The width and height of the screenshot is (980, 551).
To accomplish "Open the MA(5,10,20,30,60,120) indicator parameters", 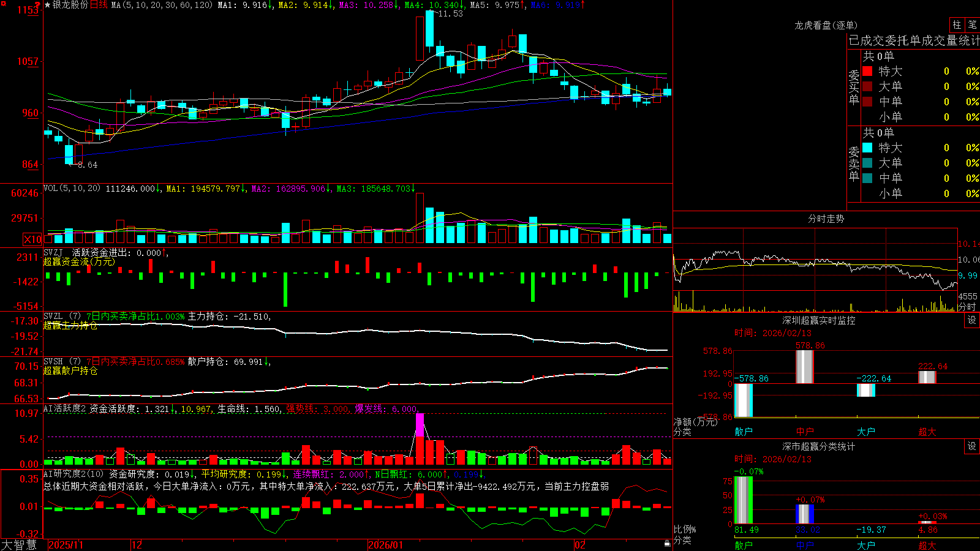I will point(162,5).
